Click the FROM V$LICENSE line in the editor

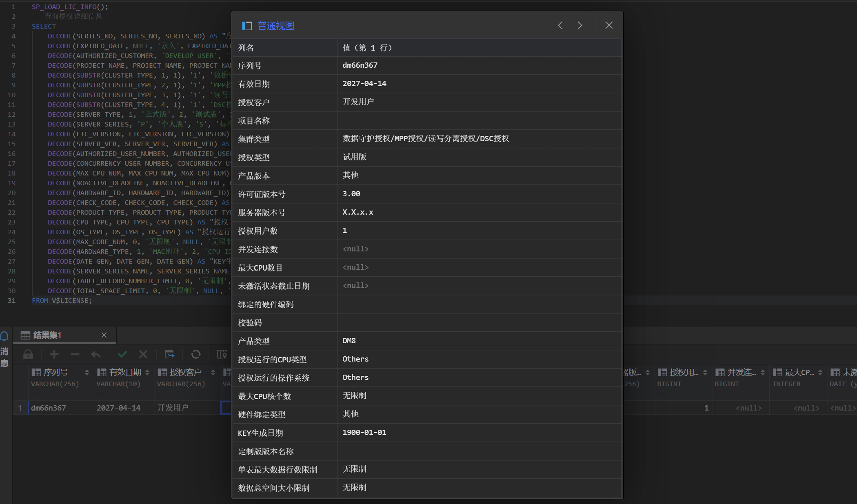pos(62,301)
